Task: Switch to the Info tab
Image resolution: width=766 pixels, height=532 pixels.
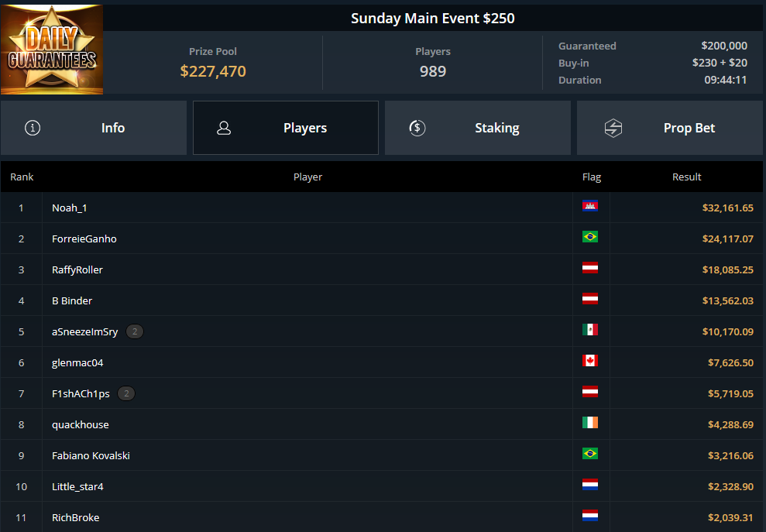Action: [94, 128]
